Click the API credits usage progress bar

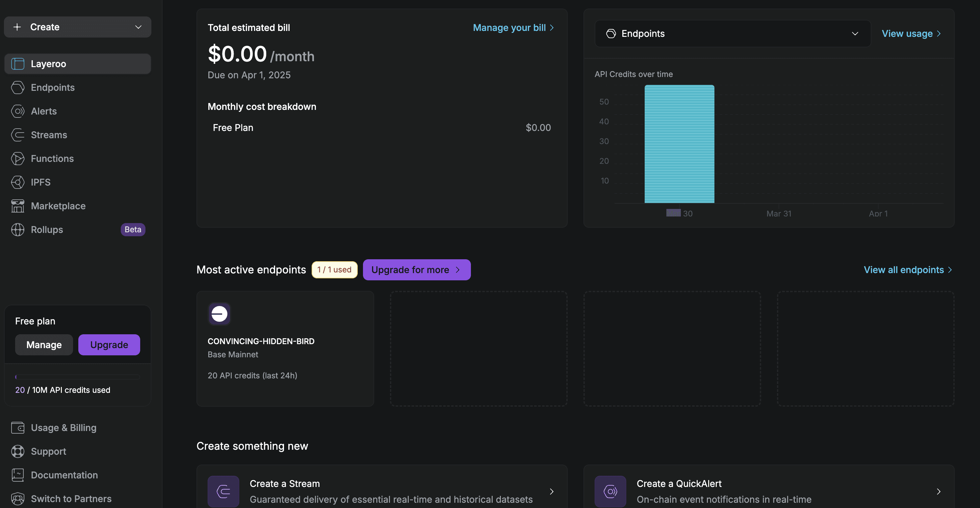point(78,377)
